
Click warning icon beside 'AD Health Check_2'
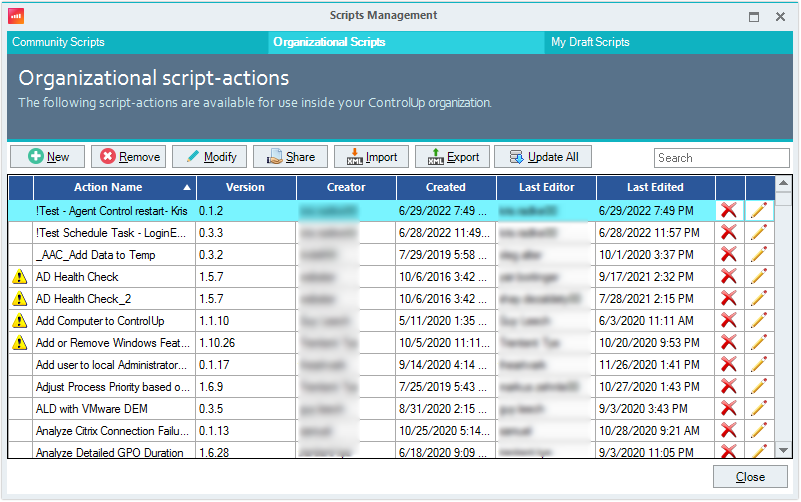coord(19,299)
